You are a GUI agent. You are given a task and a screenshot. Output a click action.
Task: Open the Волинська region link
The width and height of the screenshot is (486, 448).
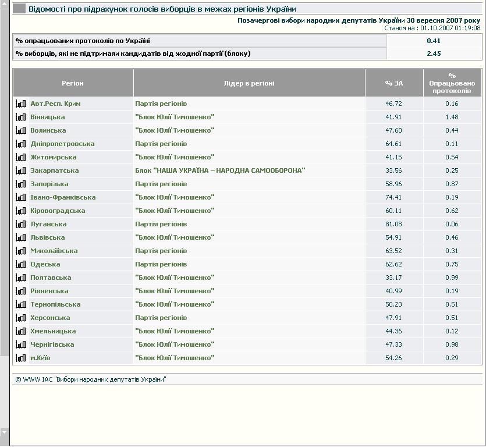point(48,130)
